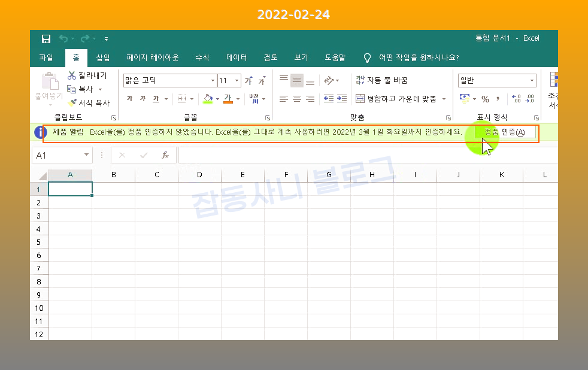Apply comma style icon
Screen dimensions: 588x370
click(498, 99)
